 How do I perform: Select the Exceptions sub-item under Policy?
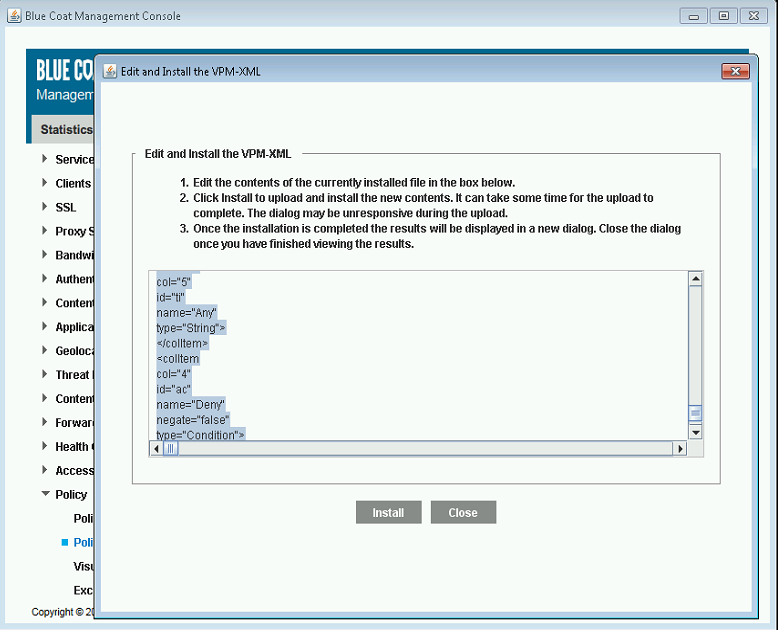[83, 590]
